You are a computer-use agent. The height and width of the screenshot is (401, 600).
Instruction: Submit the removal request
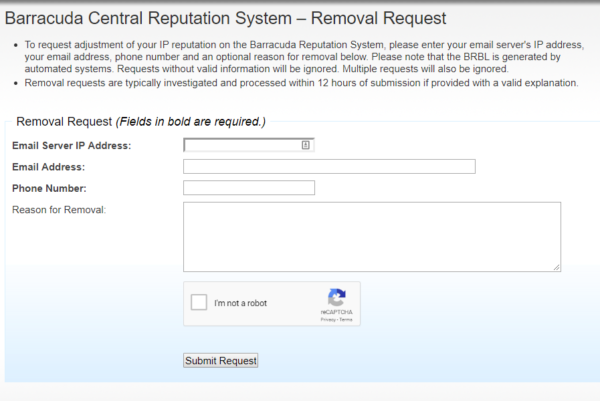point(221,360)
